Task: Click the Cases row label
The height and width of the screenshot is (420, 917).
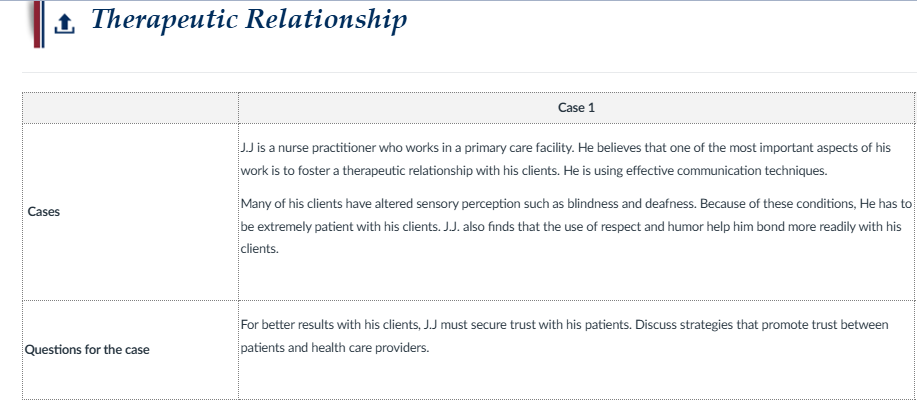Action: click(44, 212)
